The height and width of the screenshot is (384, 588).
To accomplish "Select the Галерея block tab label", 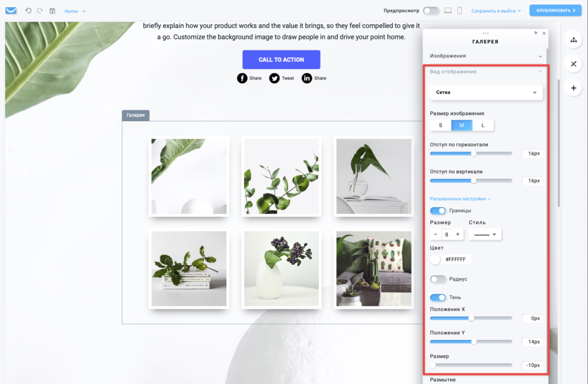I will pyautogui.click(x=136, y=115).
